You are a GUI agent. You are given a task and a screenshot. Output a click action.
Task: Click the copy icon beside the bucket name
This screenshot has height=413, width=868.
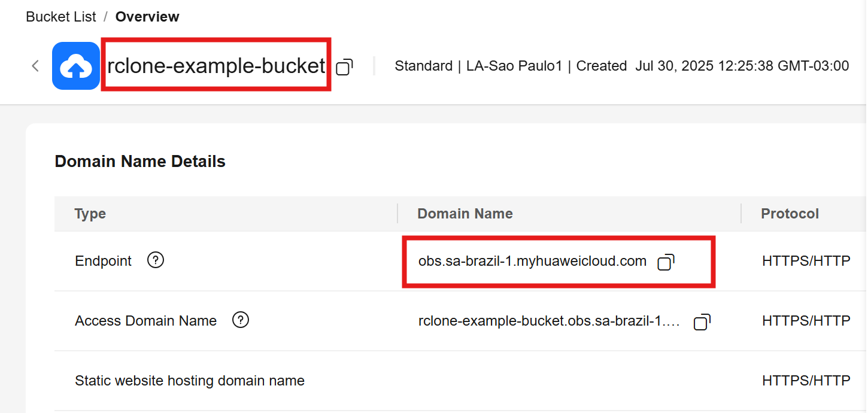tap(343, 68)
